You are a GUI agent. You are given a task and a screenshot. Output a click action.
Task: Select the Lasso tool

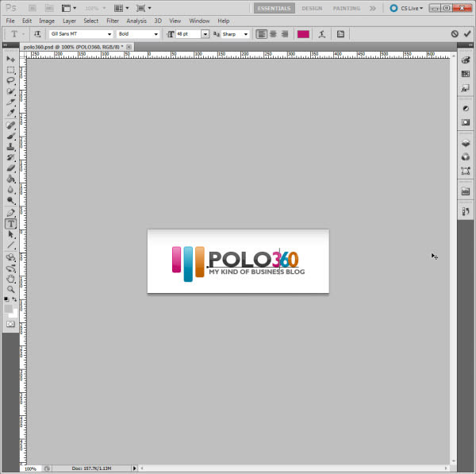click(x=10, y=80)
